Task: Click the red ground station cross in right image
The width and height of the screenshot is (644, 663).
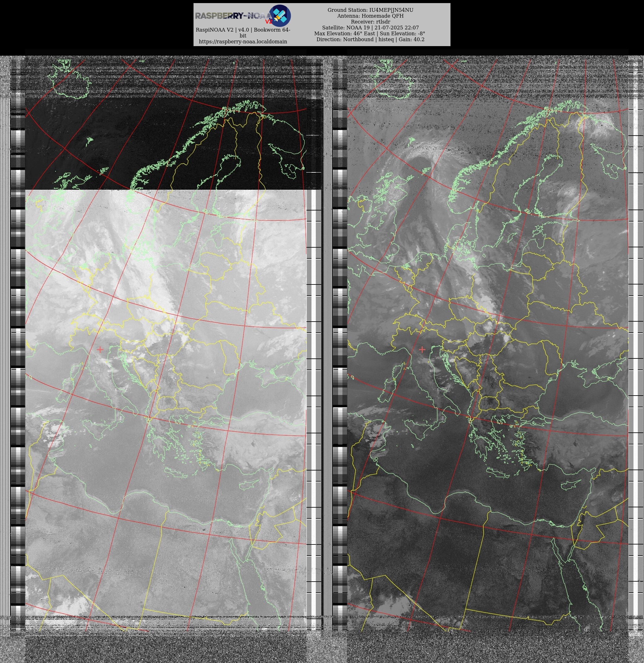Action: tap(422, 349)
